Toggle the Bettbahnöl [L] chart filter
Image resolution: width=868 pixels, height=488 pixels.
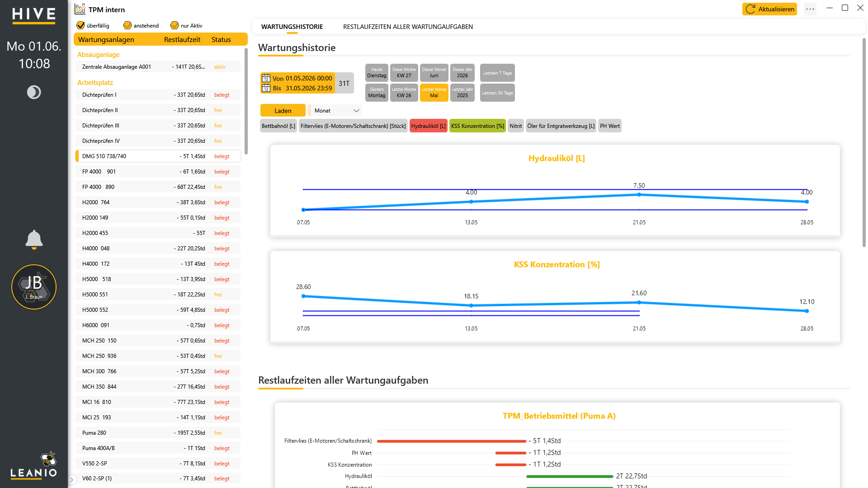(278, 126)
